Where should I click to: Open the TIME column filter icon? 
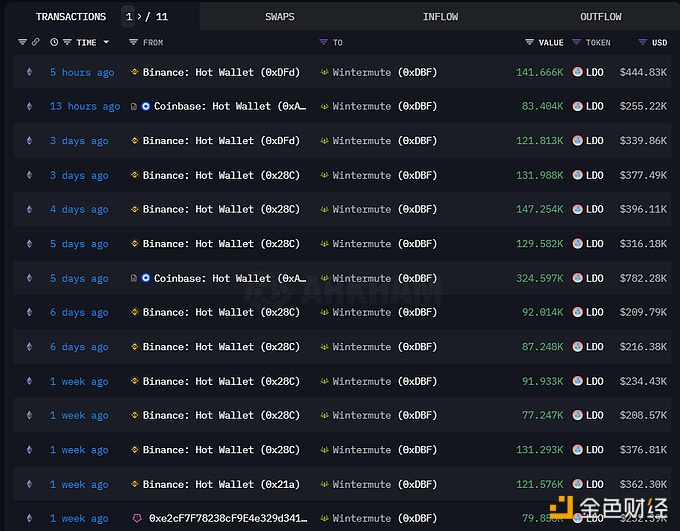[67, 42]
